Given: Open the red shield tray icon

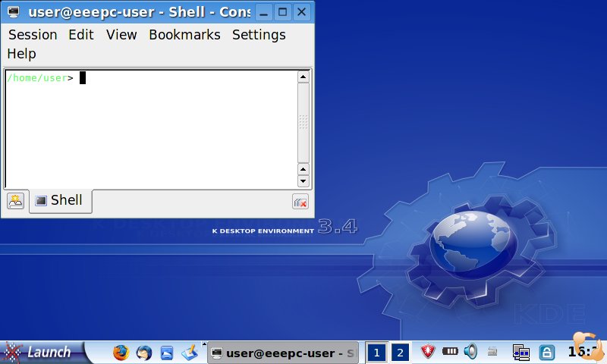Looking at the screenshot, I should tap(428, 351).
